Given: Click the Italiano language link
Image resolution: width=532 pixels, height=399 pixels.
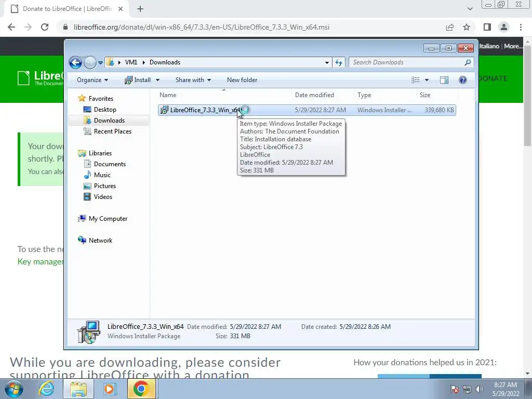Looking at the screenshot, I should coord(489,46).
